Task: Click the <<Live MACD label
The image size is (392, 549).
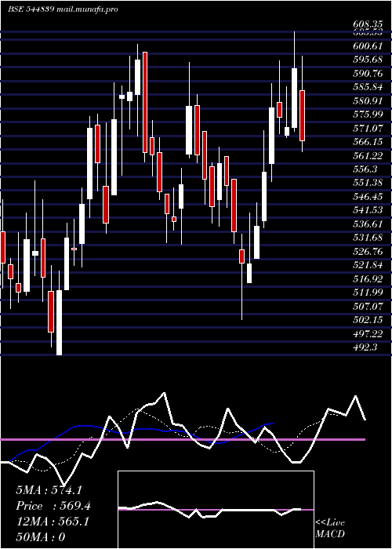Action: pos(330,528)
